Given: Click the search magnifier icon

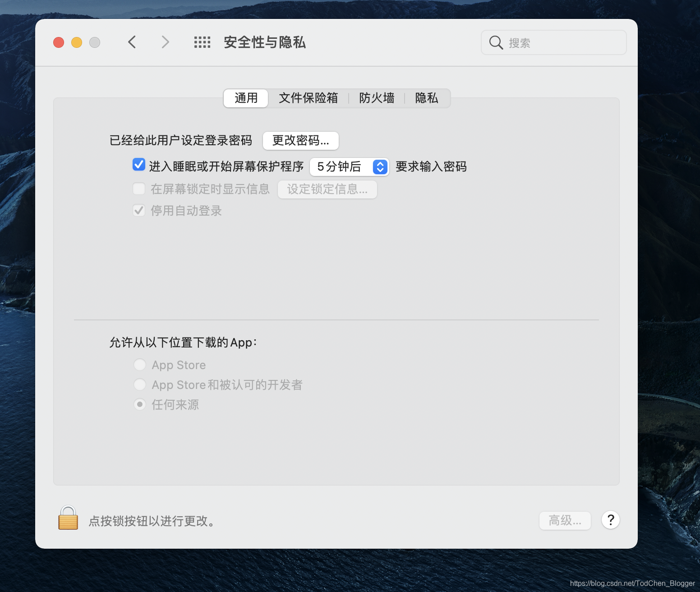Looking at the screenshot, I should pyautogui.click(x=496, y=42).
